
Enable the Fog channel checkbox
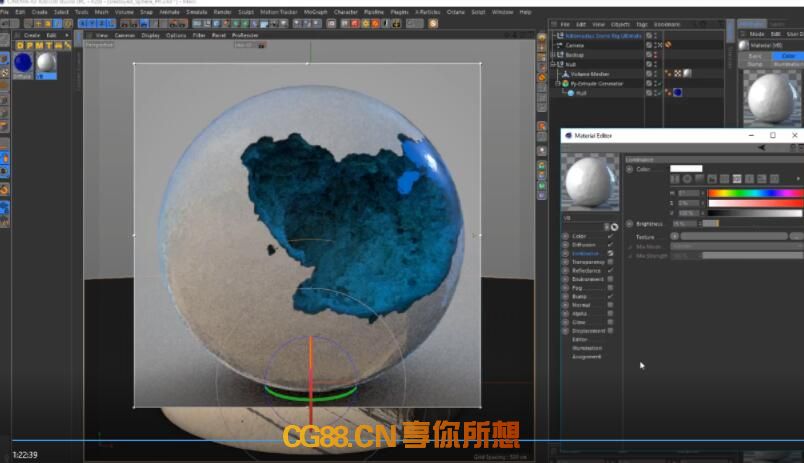(x=610, y=288)
